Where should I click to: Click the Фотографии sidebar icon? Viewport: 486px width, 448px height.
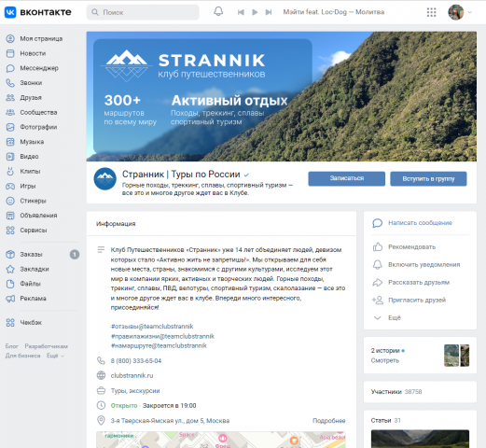[x=10, y=127]
